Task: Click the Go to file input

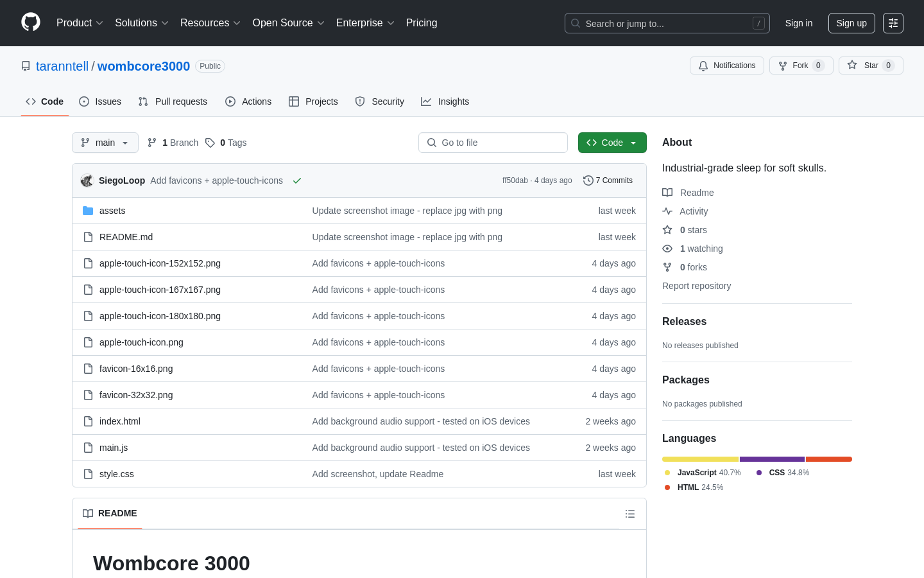Action: (493, 143)
